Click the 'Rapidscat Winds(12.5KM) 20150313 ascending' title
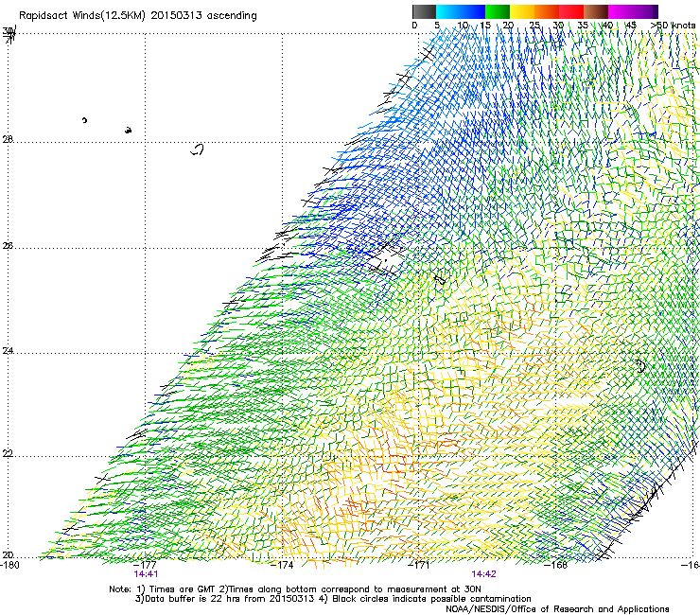 pyautogui.click(x=138, y=16)
